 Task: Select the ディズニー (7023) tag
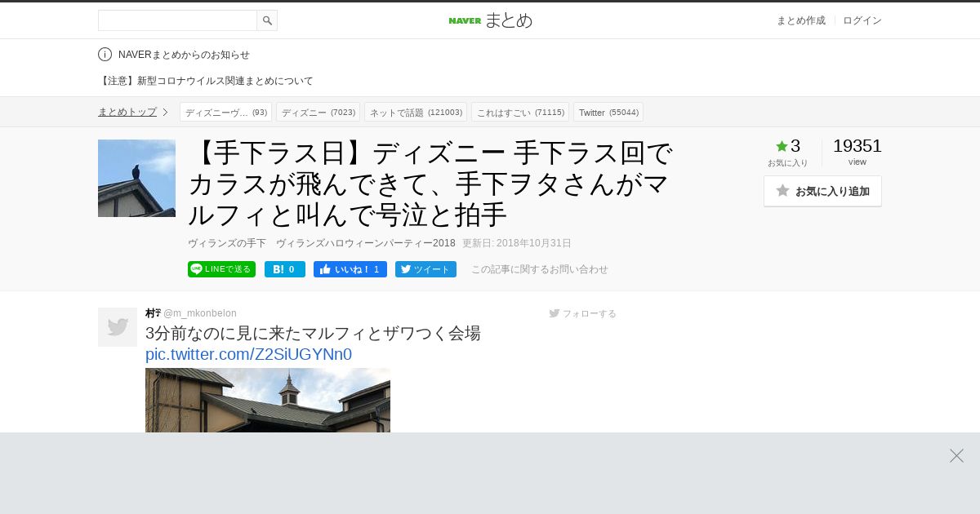click(318, 112)
